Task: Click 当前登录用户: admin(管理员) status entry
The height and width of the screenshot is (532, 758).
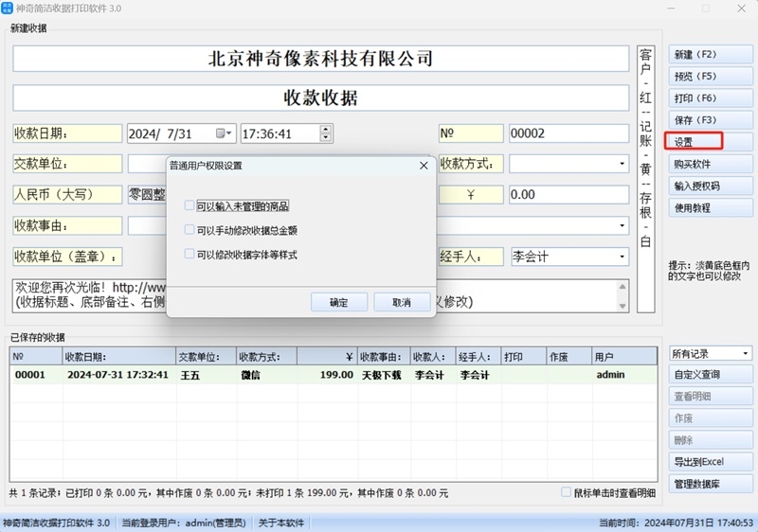Action: pos(184,523)
